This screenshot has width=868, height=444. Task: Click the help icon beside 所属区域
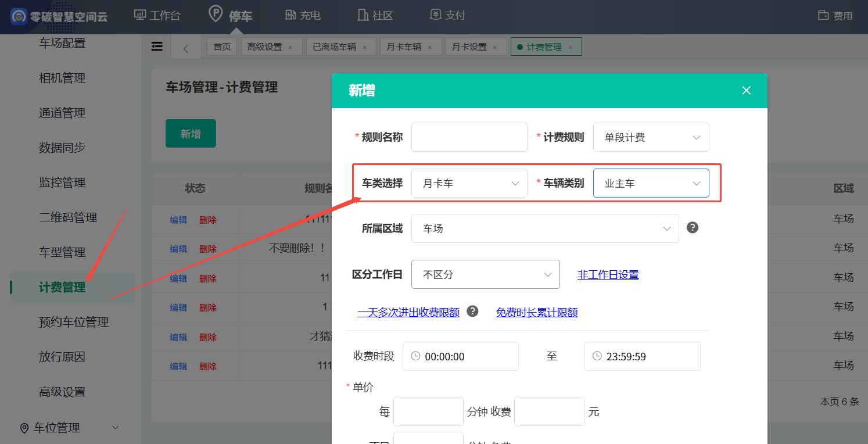(693, 227)
